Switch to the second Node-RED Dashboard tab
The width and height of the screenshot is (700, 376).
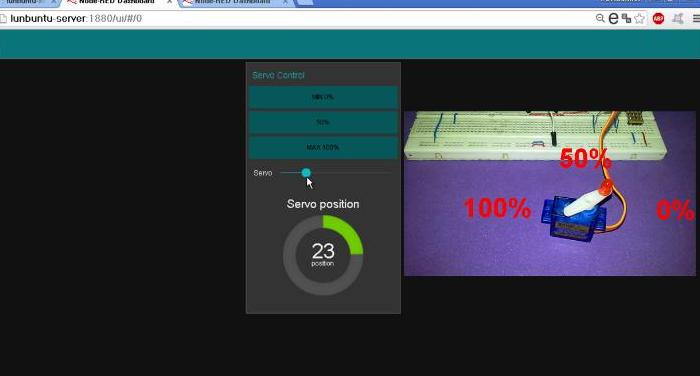(233, 3)
